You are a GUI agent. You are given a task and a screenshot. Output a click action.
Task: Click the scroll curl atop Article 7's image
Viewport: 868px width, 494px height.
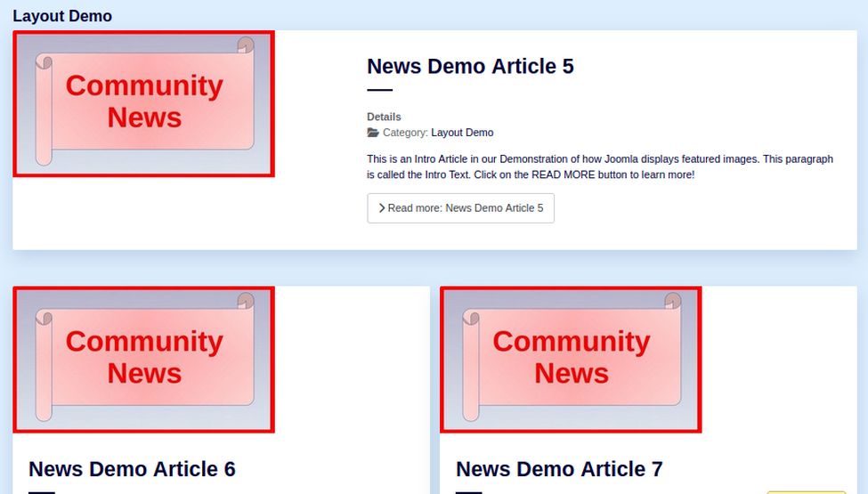[673, 302]
